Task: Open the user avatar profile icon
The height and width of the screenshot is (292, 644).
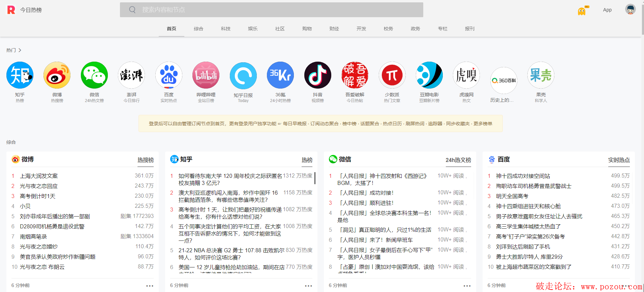Action: (x=631, y=9)
